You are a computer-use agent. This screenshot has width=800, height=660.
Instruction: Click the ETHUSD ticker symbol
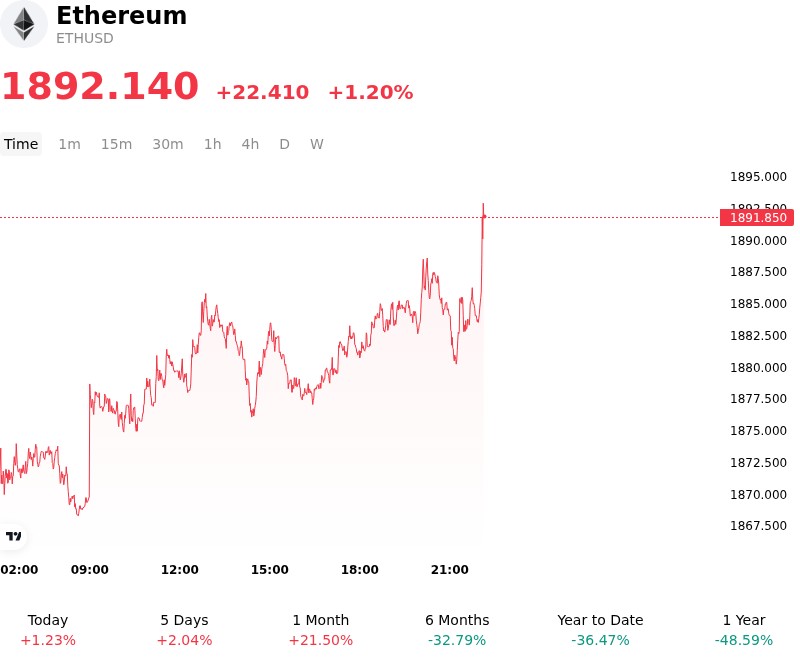[x=85, y=38]
